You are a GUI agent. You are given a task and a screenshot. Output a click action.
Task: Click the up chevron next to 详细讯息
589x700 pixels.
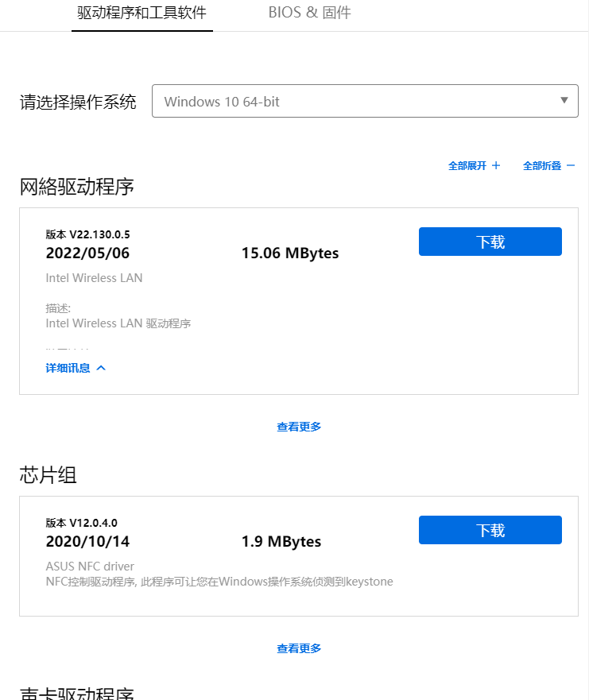pos(101,368)
